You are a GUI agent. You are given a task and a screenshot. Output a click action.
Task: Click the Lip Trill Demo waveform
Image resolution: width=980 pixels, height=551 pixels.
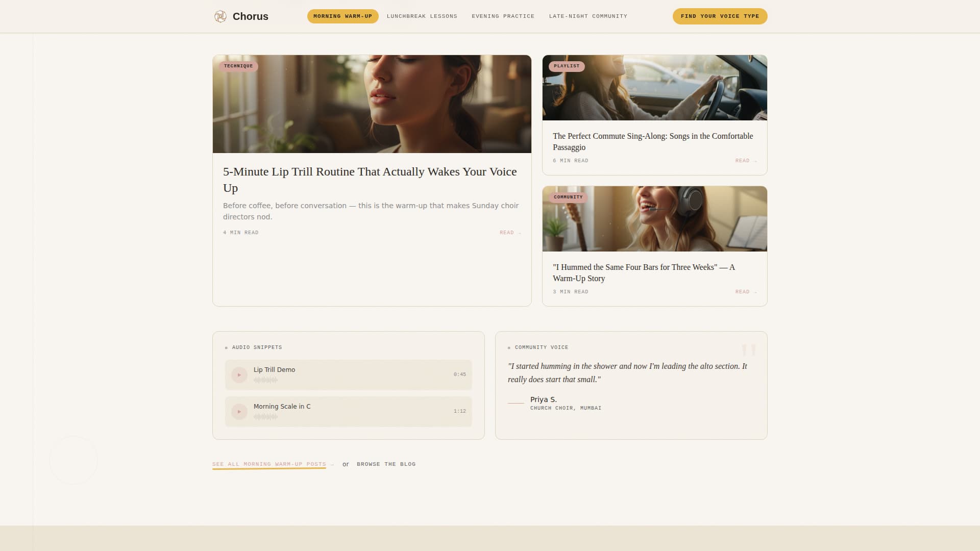[x=265, y=380]
